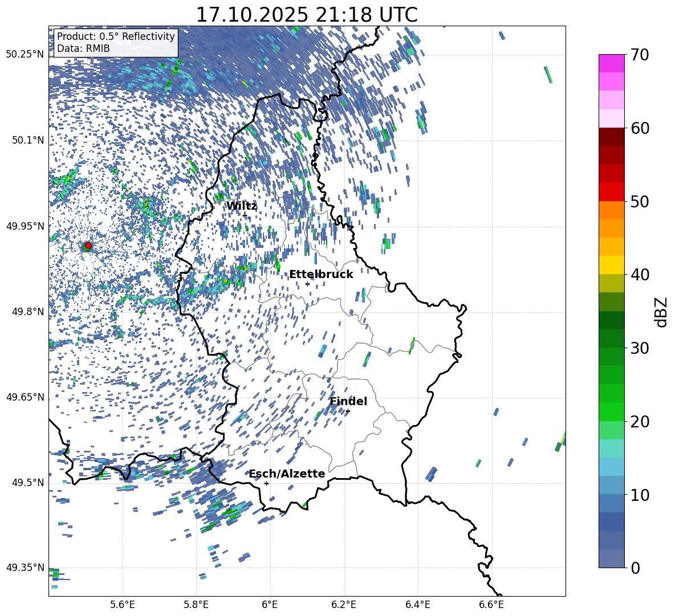Choose the dark maroon swatch just below 60
The width and height of the screenshot is (675, 616).
(612, 137)
